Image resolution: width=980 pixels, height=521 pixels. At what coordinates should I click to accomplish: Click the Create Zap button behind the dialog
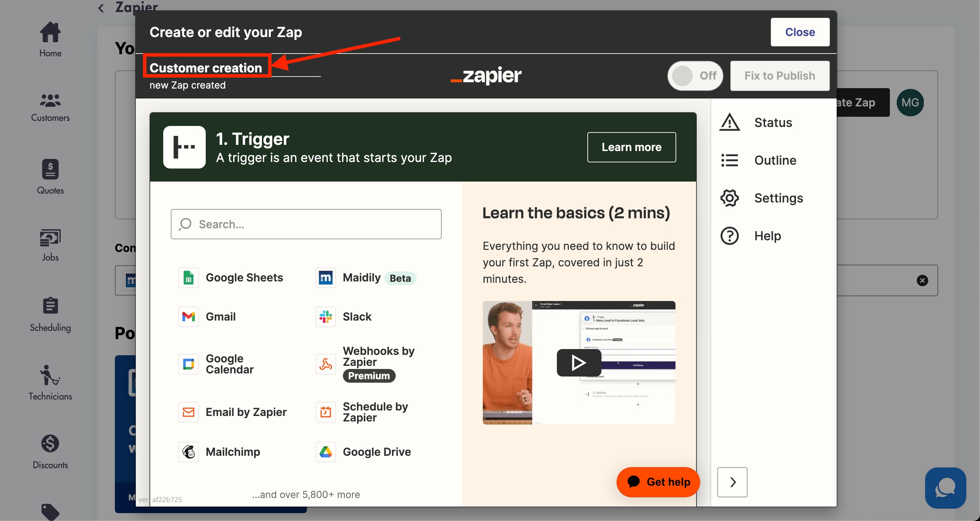[863, 102]
